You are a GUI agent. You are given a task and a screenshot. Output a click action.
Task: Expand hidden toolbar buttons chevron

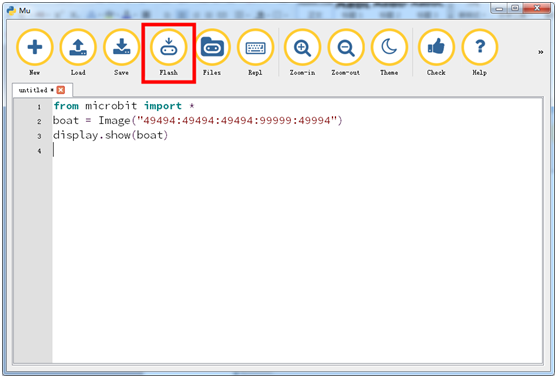click(540, 52)
